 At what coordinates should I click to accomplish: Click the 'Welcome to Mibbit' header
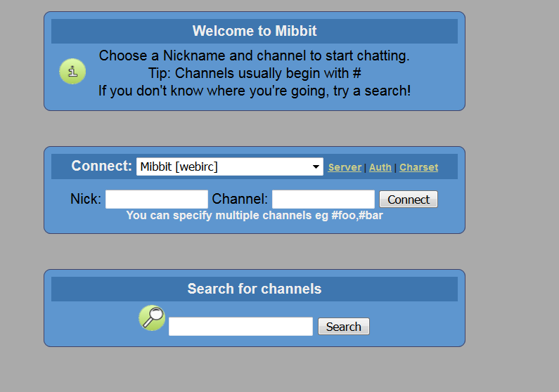coord(255,31)
